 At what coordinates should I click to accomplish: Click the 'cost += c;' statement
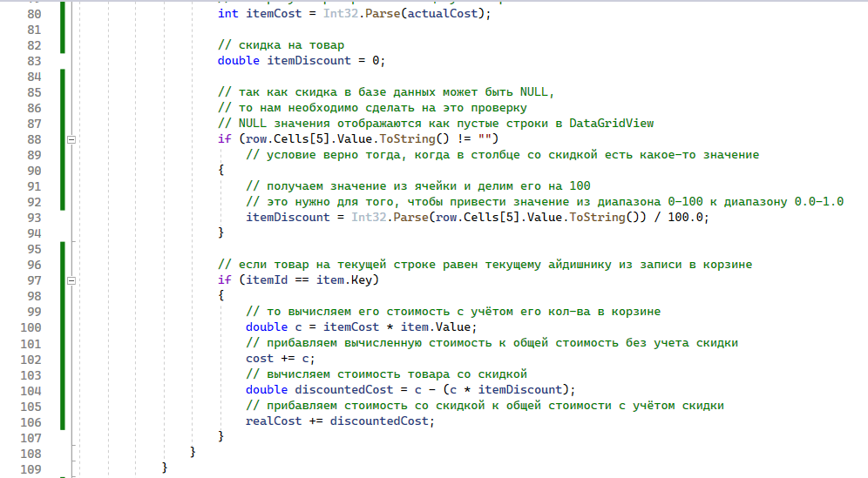(x=281, y=359)
